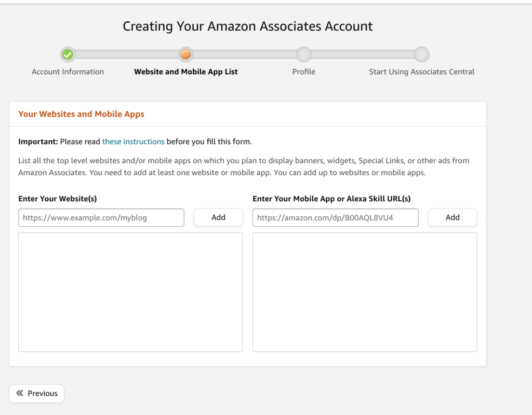Click inside the Enter Your Website input field

click(101, 217)
